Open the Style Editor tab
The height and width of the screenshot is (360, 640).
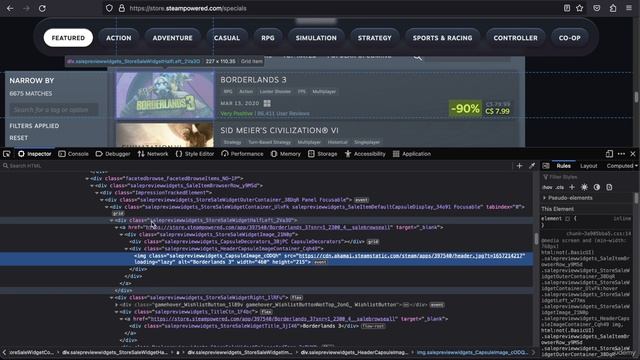tap(195, 154)
